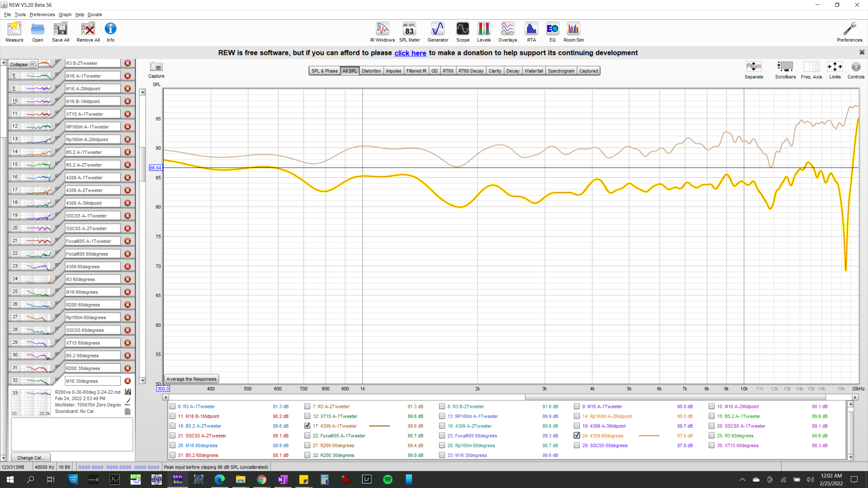This screenshot has height=488, width=868.
Task: Enable the 25: R3 60degrees checkbox
Action: (711, 435)
